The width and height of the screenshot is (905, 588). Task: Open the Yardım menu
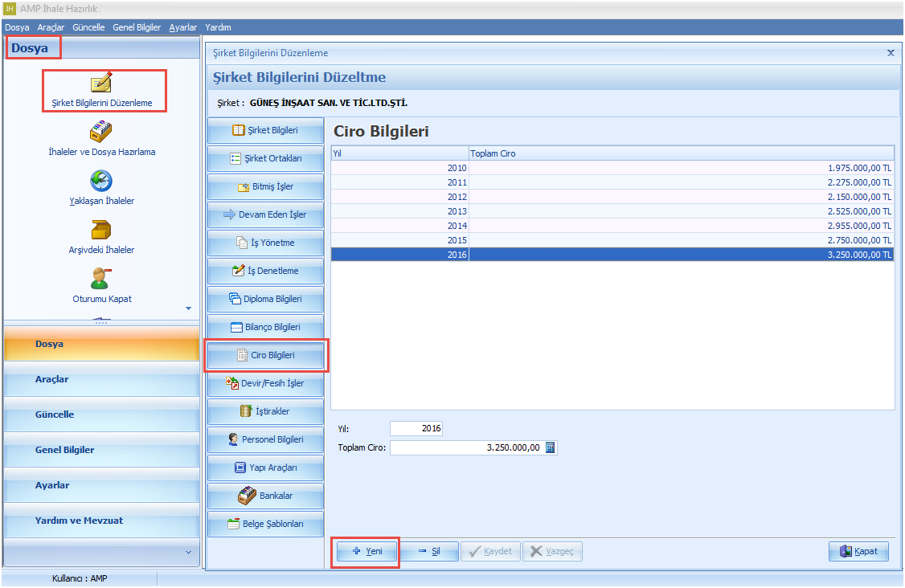[x=218, y=27]
